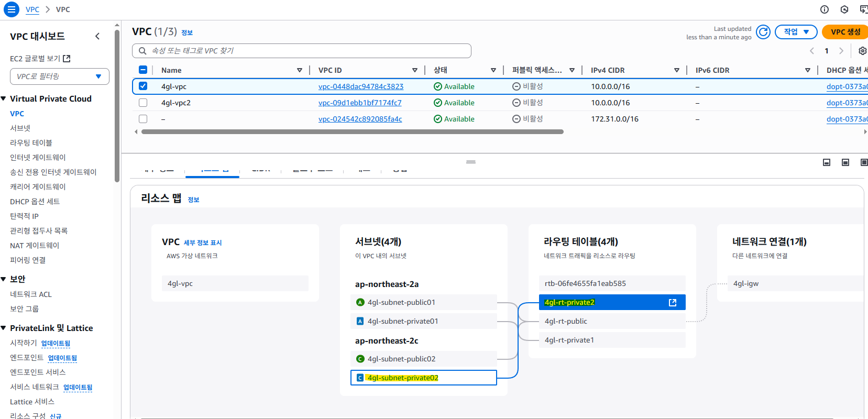Open the hexagon settings icon in top bar

[844, 9]
